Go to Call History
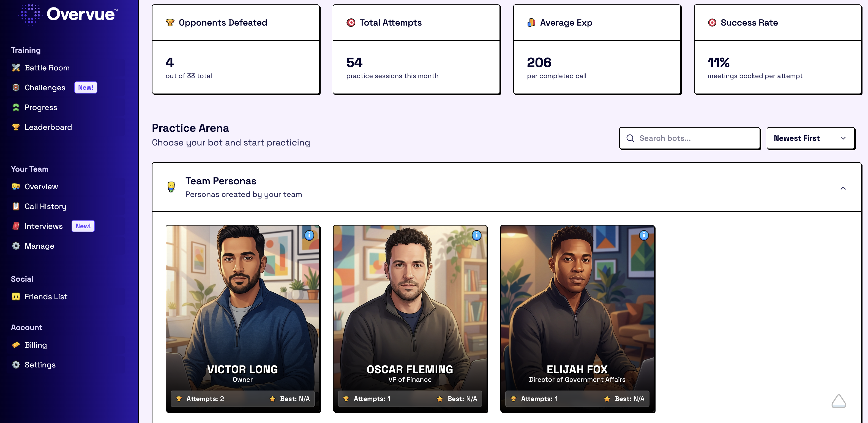 pos(45,207)
